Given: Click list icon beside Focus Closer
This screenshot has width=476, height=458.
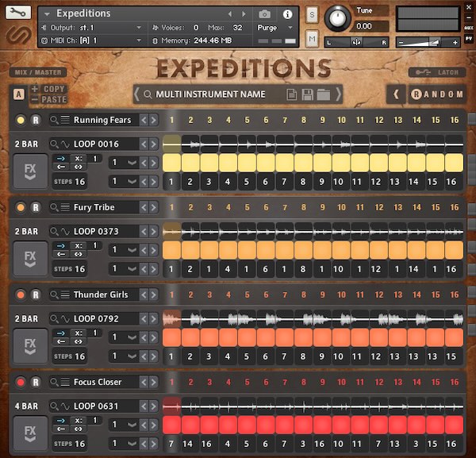Looking at the screenshot, I should click(65, 382).
